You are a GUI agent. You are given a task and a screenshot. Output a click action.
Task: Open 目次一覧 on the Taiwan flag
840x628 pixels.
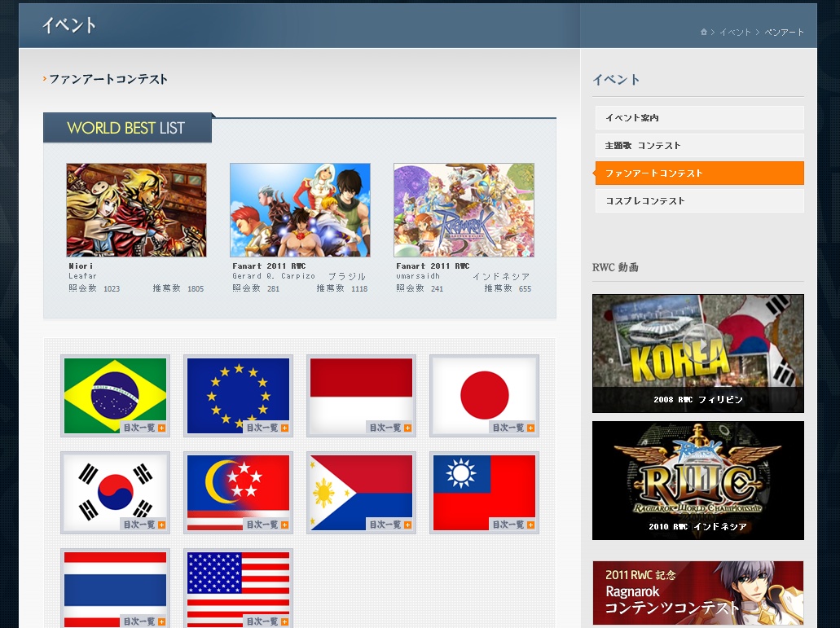tap(512, 525)
